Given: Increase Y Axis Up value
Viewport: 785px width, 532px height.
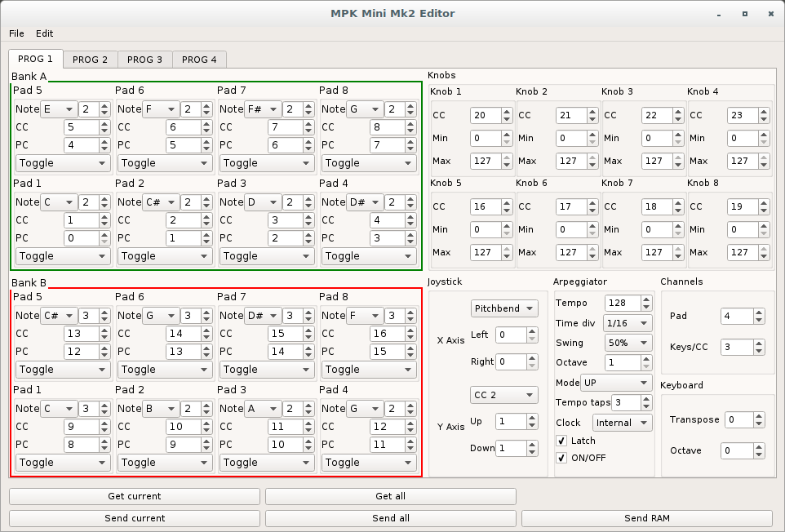Looking at the screenshot, I should tap(532, 418).
